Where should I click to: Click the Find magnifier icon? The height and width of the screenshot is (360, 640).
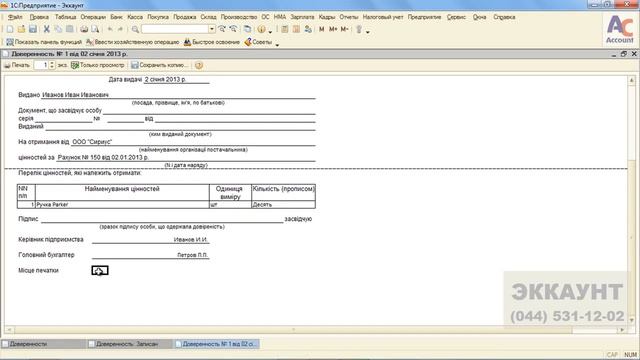(x=135, y=29)
